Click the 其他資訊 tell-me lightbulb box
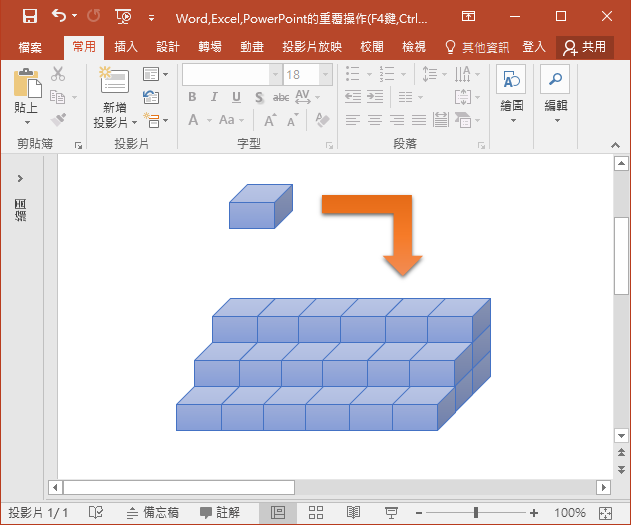Viewport: 631px width, 525px height. pos(477,47)
